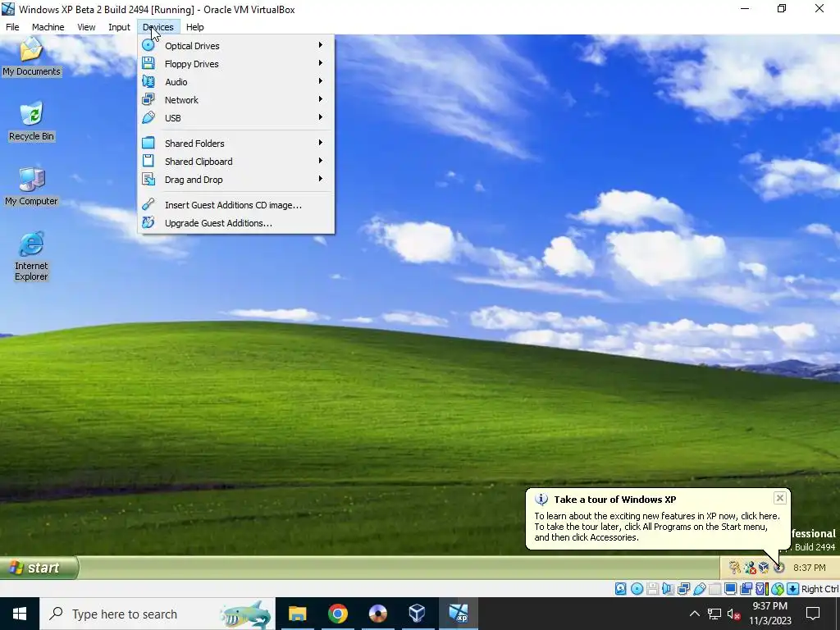
Task: Click CPU virtualization V indicator in status bar
Action: (x=762, y=589)
